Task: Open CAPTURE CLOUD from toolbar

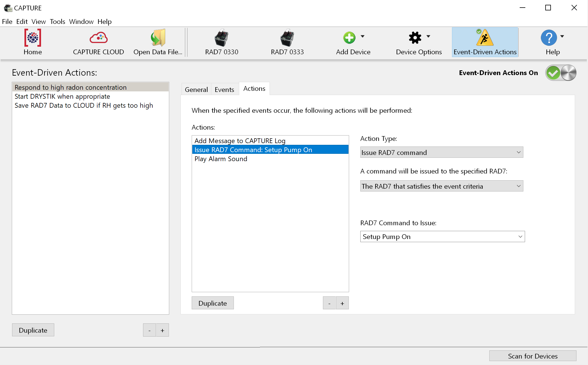Action: pyautogui.click(x=98, y=38)
